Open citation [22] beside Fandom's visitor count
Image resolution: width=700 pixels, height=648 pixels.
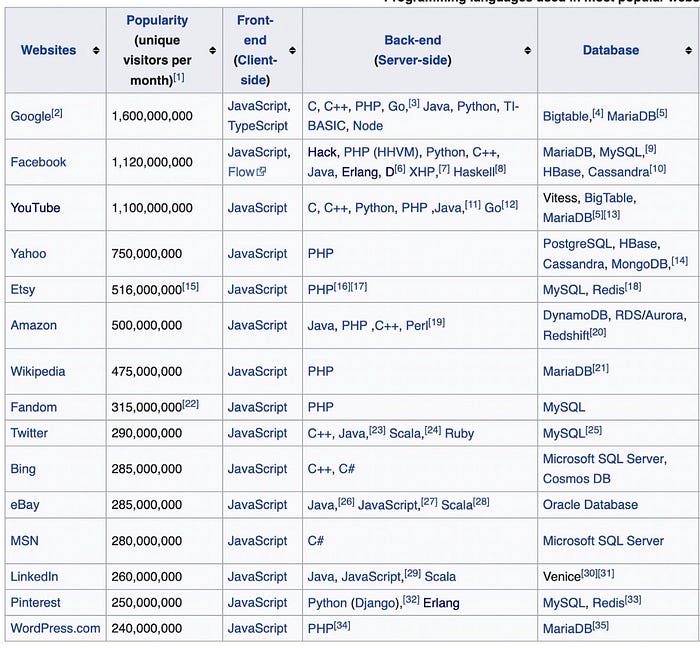click(x=191, y=404)
